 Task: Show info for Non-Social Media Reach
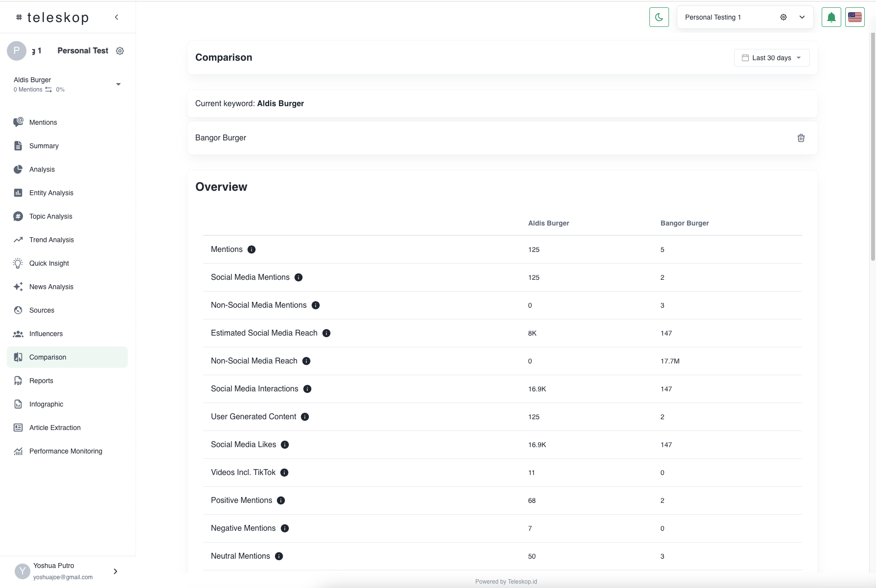point(306,361)
